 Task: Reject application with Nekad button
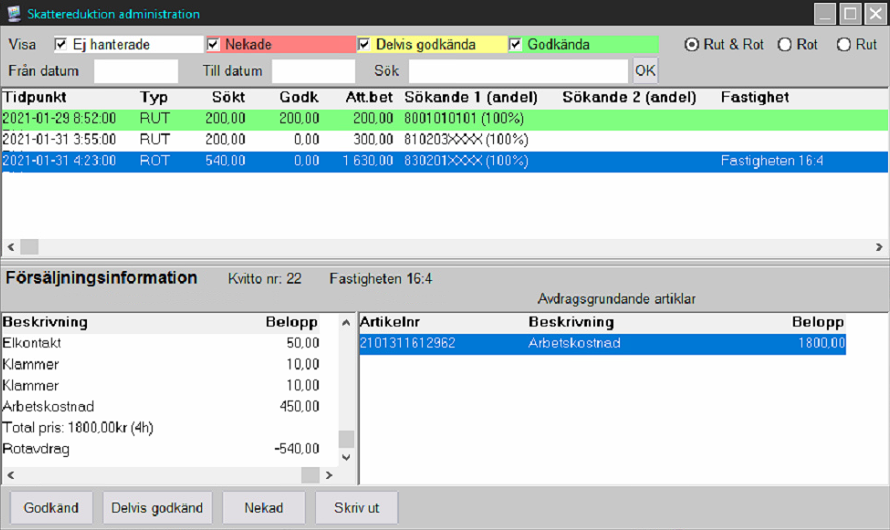[263, 508]
